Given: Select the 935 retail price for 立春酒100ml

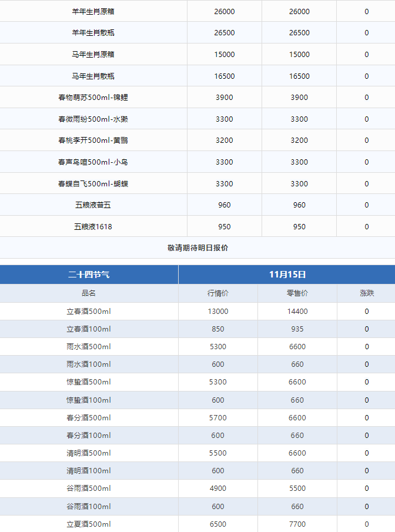Looking at the screenshot, I should pyautogui.click(x=297, y=329).
